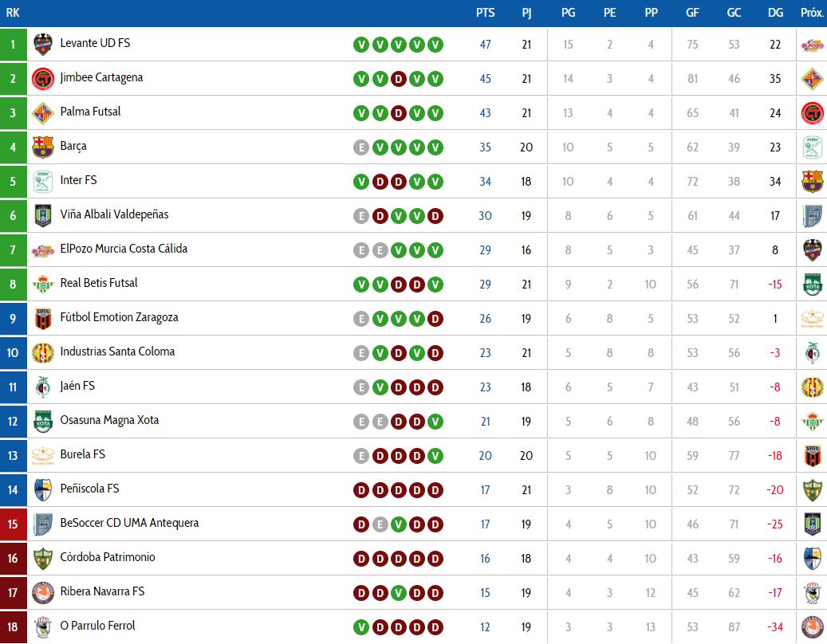The image size is (827, 644).
Task: Open the Jimbee Cartagena team link
Action: (x=101, y=77)
